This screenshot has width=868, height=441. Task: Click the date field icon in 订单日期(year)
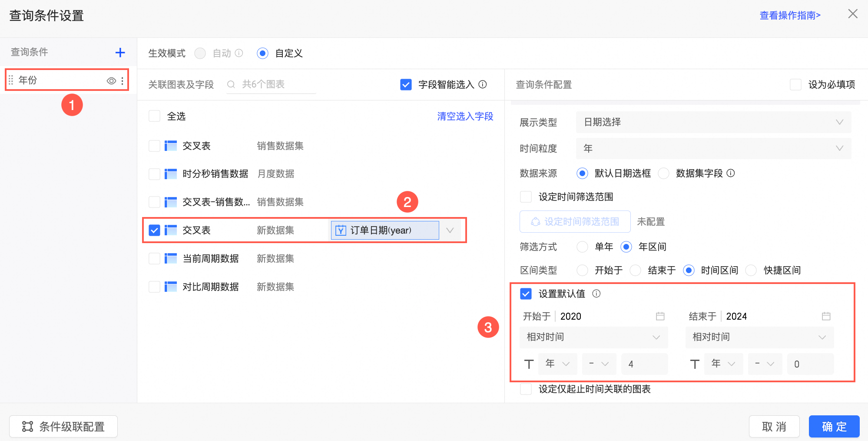[x=341, y=230]
